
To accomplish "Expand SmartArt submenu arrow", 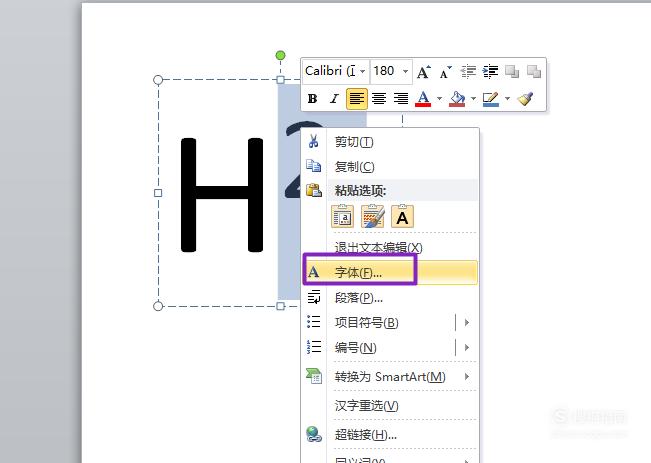I will coord(467,377).
